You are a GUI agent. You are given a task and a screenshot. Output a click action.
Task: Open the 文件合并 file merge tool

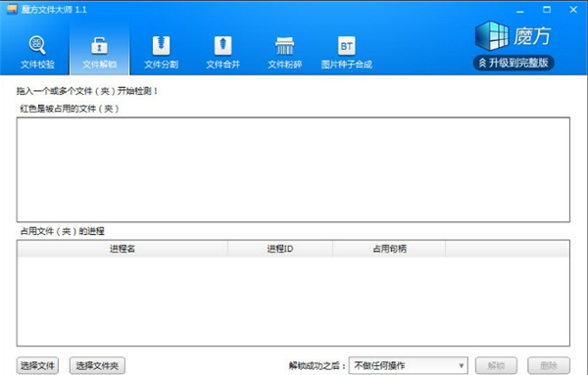coord(222,52)
